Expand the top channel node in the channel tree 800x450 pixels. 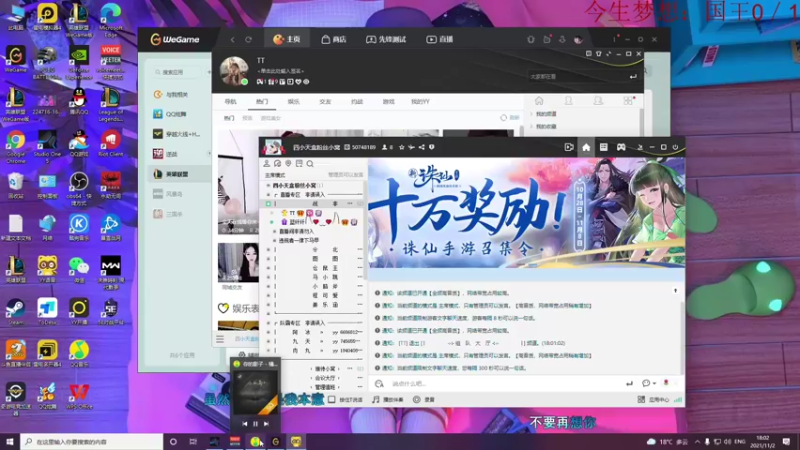[268, 186]
